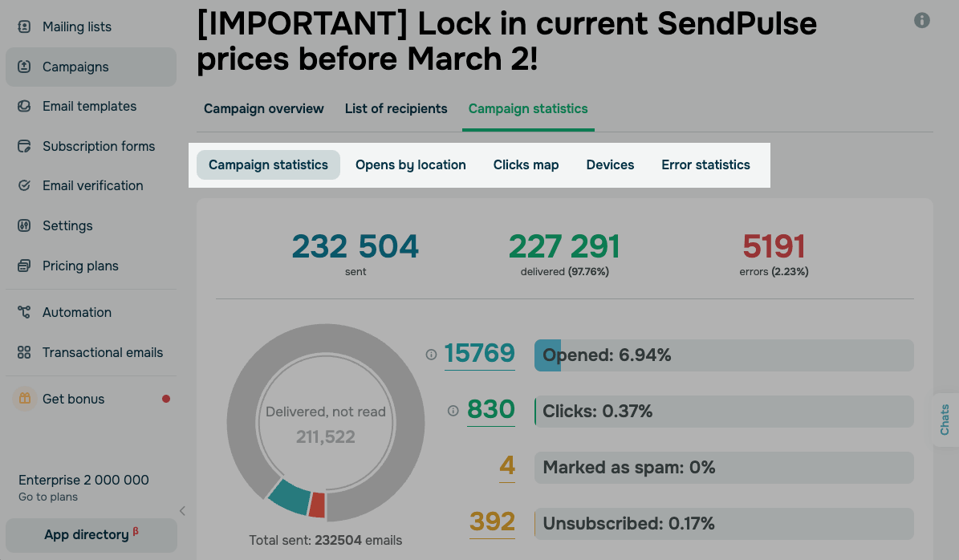Select the Opens by location sub-tab
Screen dimensions: 959x560
(410, 164)
